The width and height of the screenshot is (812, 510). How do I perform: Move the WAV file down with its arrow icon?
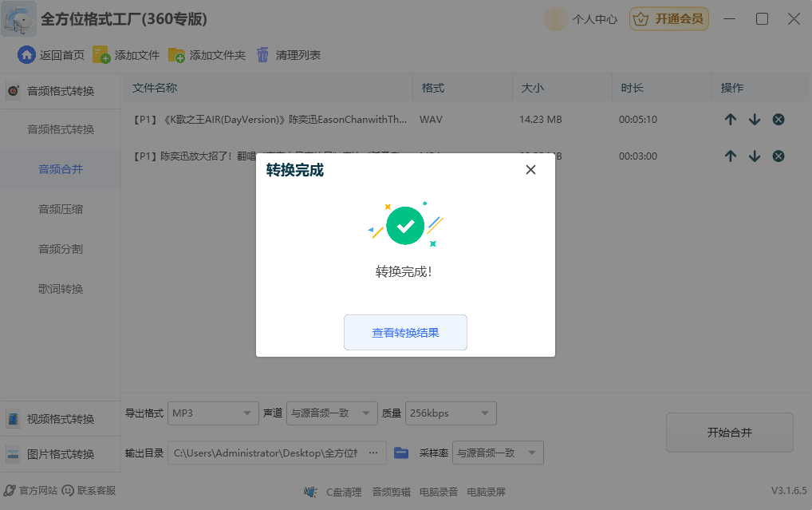[x=755, y=118]
